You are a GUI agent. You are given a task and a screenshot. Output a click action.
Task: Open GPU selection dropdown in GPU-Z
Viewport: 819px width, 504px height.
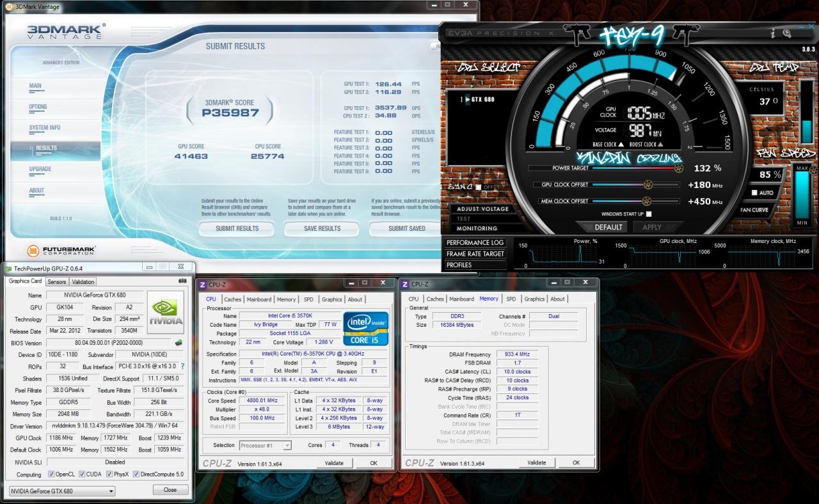tap(63, 491)
